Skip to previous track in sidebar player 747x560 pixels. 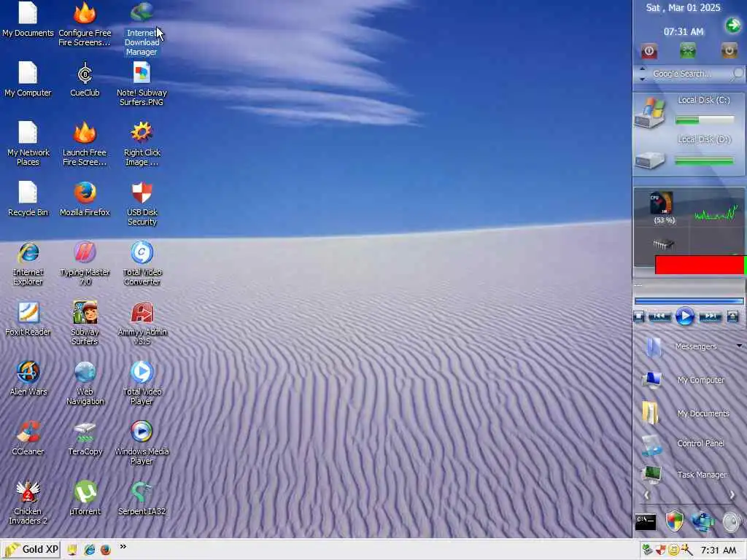pos(659,316)
